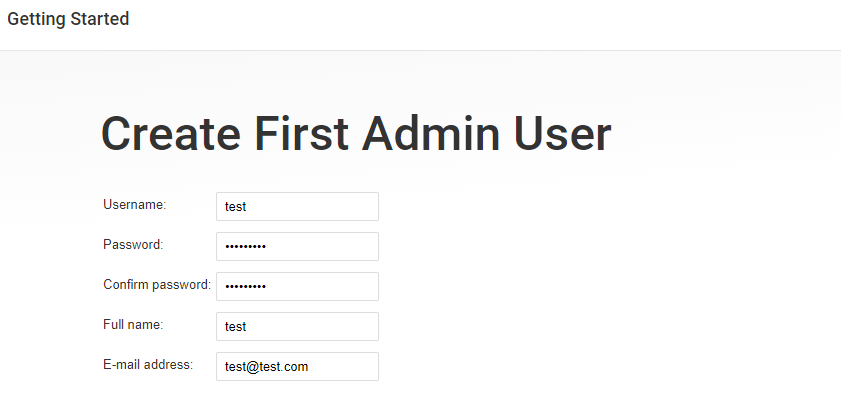Screen dimensions: 841x413
Task: Click the word "Getting" in the top header
Action: [36, 19]
